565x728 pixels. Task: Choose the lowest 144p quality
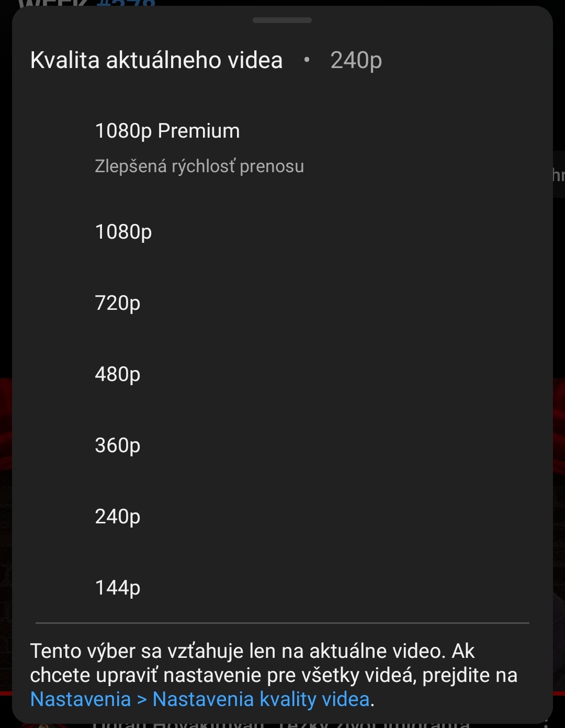pyautogui.click(x=118, y=588)
